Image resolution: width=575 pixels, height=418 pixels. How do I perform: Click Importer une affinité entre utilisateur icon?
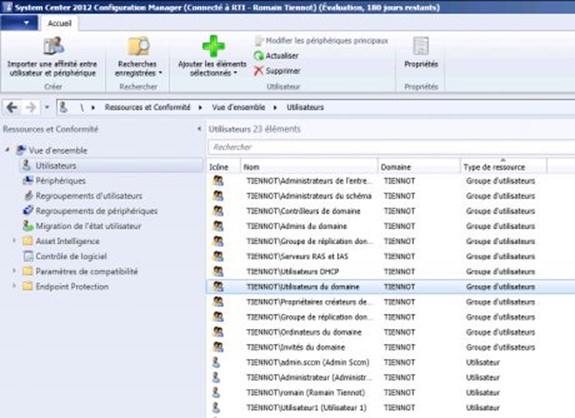coord(54,46)
